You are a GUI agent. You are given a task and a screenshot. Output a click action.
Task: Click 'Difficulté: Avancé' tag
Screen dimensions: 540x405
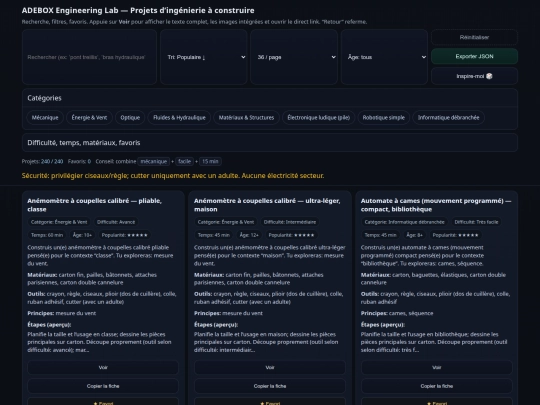tap(116, 222)
